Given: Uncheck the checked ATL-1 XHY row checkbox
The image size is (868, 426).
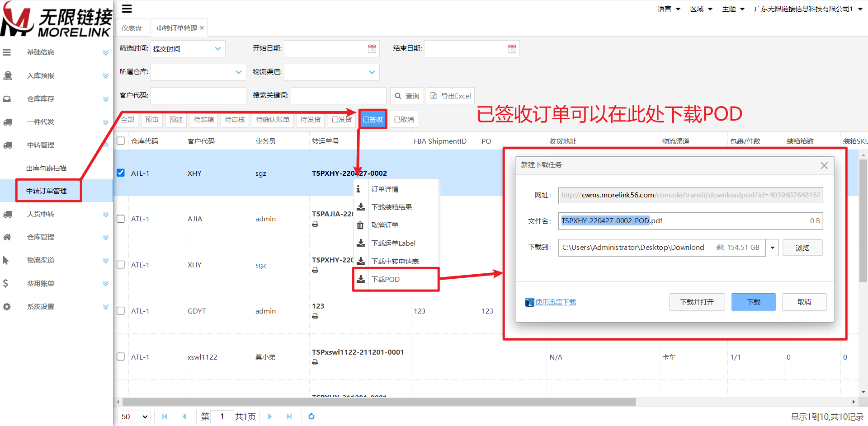Looking at the screenshot, I should point(121,173).
